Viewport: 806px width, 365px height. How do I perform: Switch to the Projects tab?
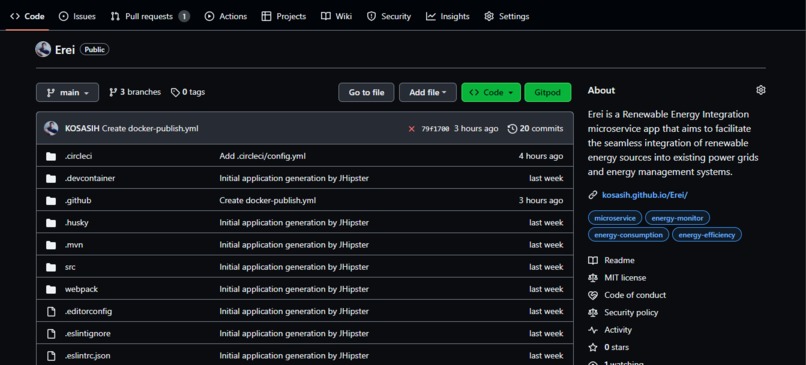click(284, 16)
